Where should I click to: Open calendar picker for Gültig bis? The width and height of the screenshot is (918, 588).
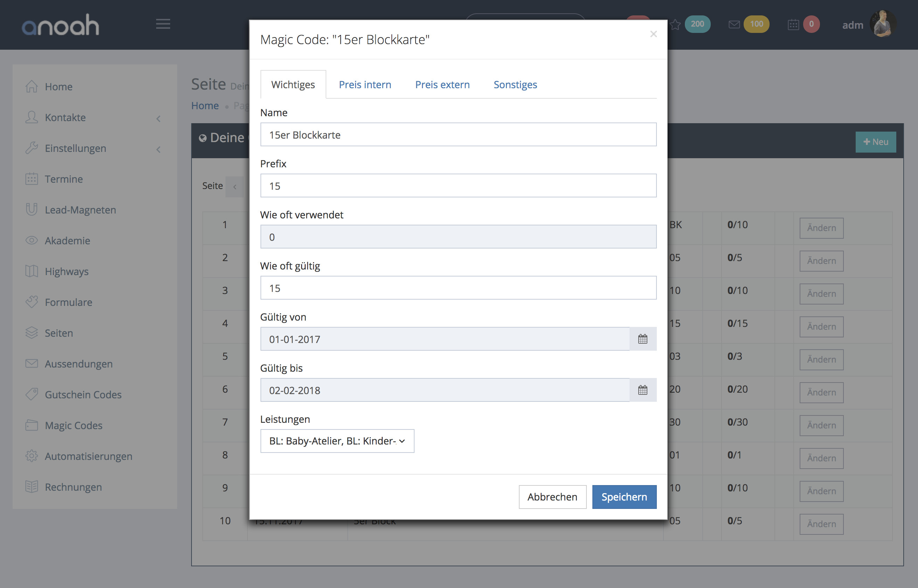pos(642,390)
